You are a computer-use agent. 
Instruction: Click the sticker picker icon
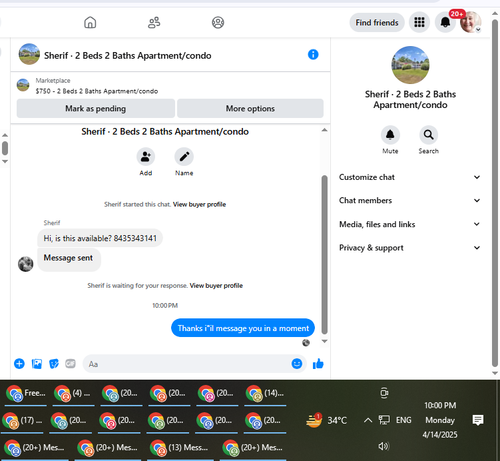point(54,364)
